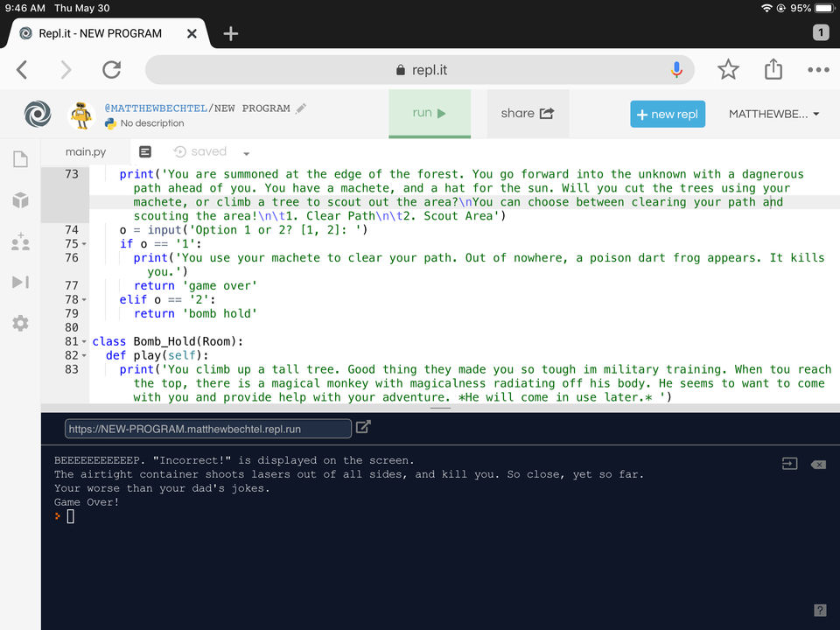This screenshot has height=630, width=840.
Task: Toggle the code formatter icon beside main.py
Action: click(145, 152)
